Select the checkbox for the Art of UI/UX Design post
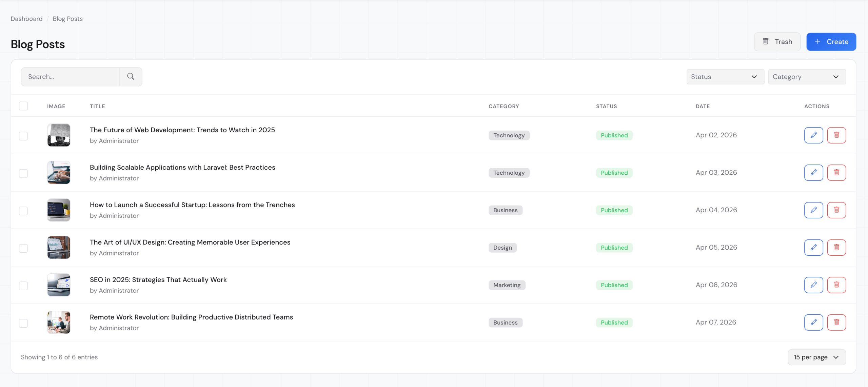 click(23, 248)
